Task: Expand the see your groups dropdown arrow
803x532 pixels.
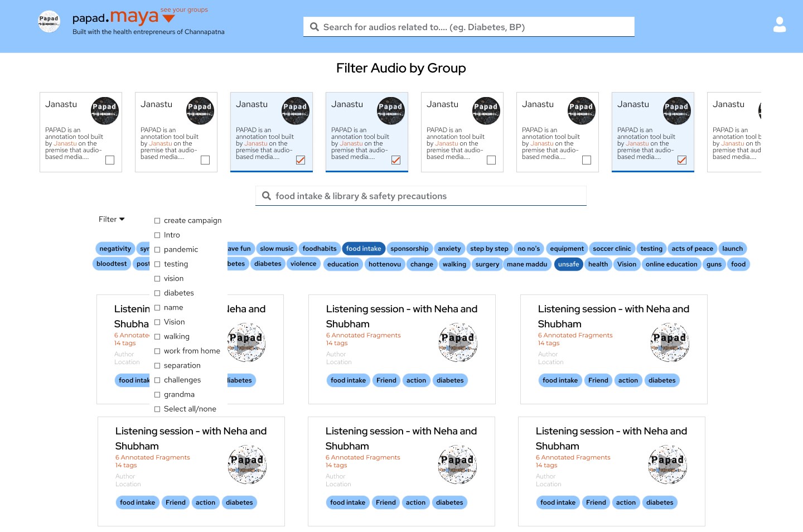Action: [168, 19]
